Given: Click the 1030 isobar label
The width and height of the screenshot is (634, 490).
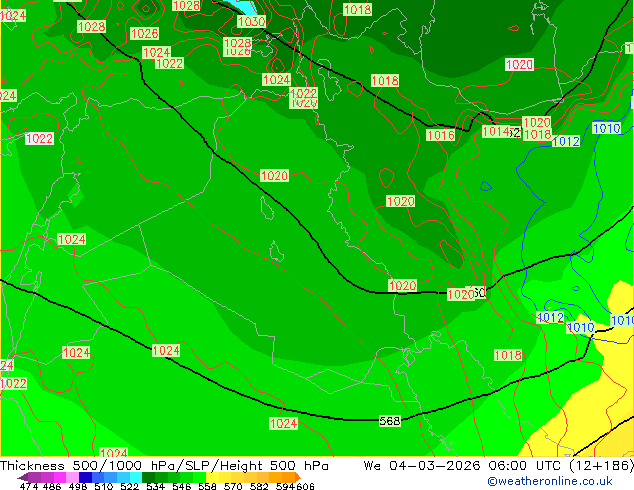Looking at the screenshot, I should click(251, 21).
